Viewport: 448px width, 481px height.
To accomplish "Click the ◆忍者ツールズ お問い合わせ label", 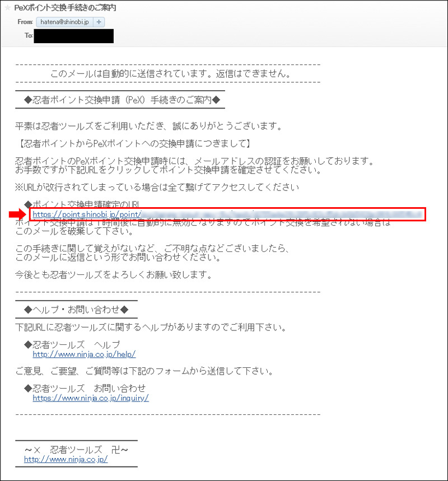I will [85, 389].
